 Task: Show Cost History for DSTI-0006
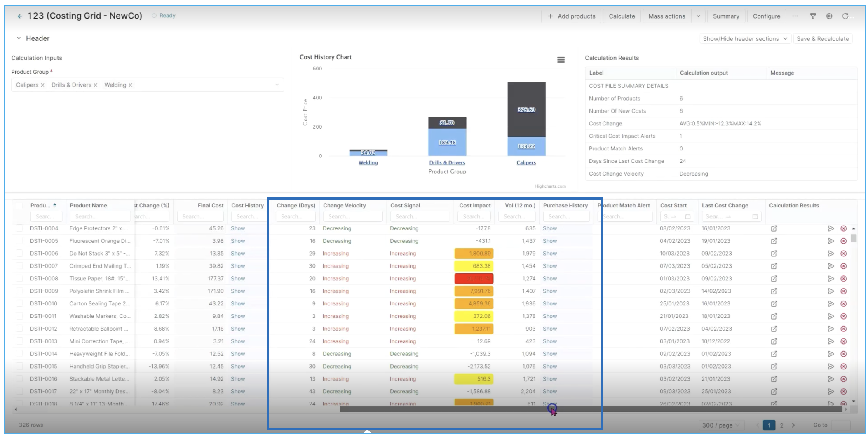238,254
